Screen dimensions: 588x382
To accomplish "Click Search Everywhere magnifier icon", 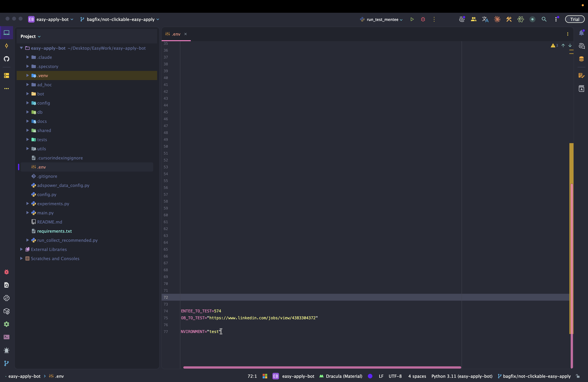I will click(544, 19).
